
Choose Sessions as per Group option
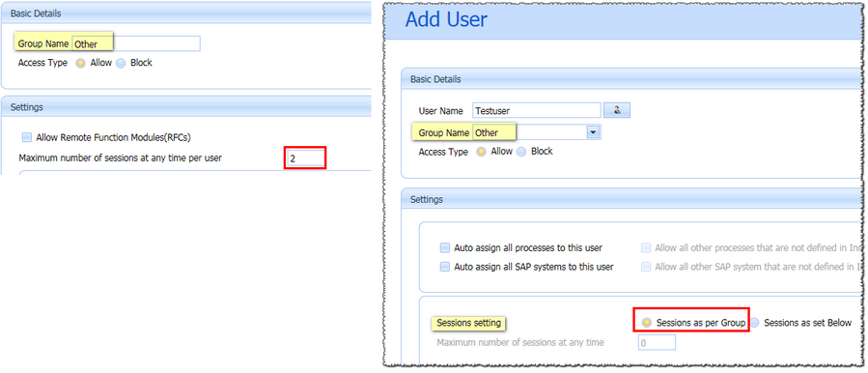coord(646,323)
